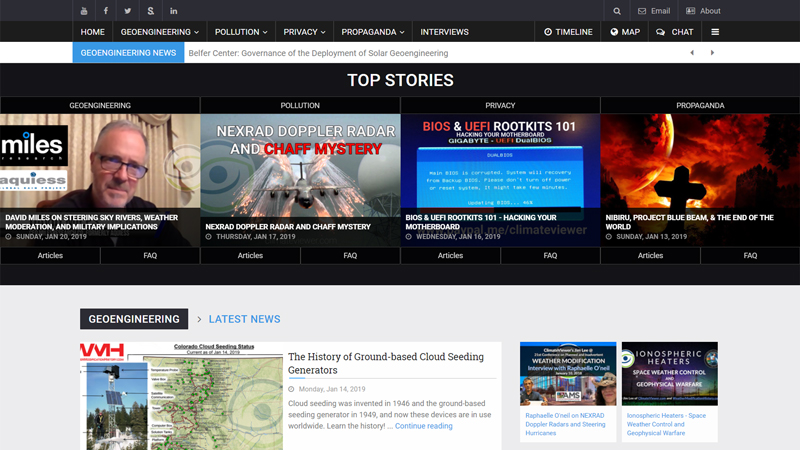Open the About link in top bar
This screenshot has width=800, height=450.
tap(703, 11)
